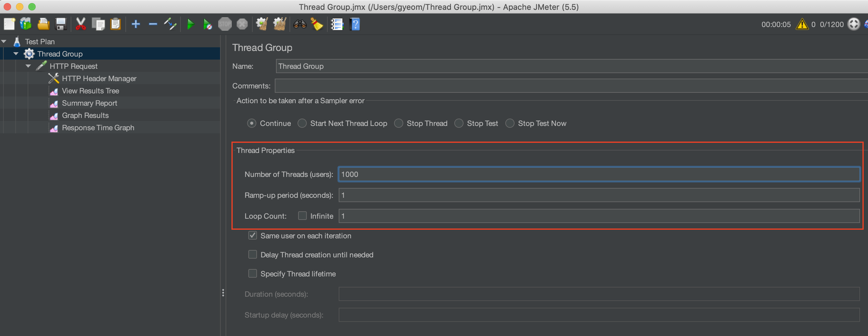The height and width of the screenshot is (336, 868).
Task: Collapse the Thread Group tree arrow
Action: [16, 54]
